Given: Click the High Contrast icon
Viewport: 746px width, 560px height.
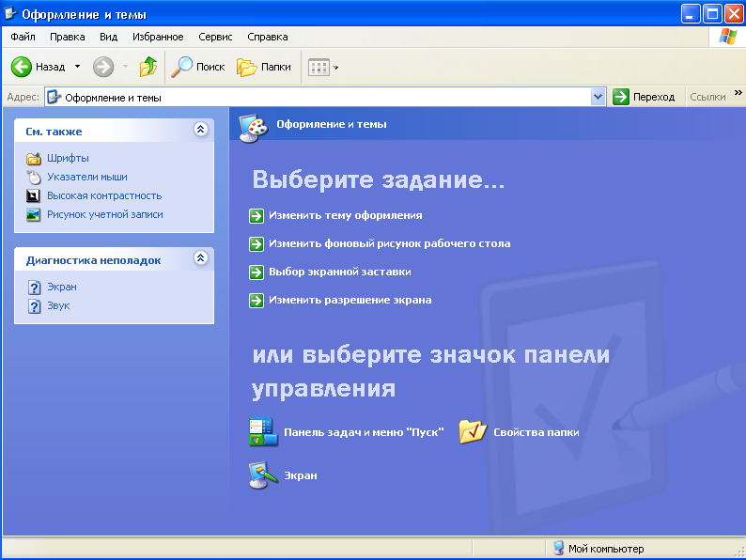Looking at the screenshot, I should click(33, 195).
